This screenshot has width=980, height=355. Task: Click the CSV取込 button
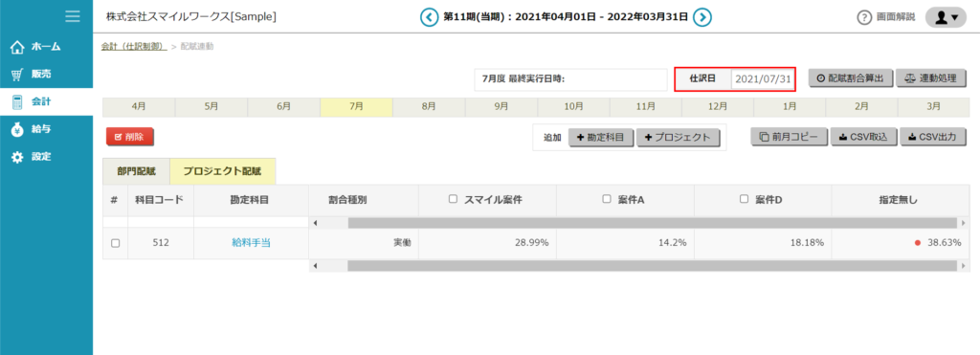point(864,137)
